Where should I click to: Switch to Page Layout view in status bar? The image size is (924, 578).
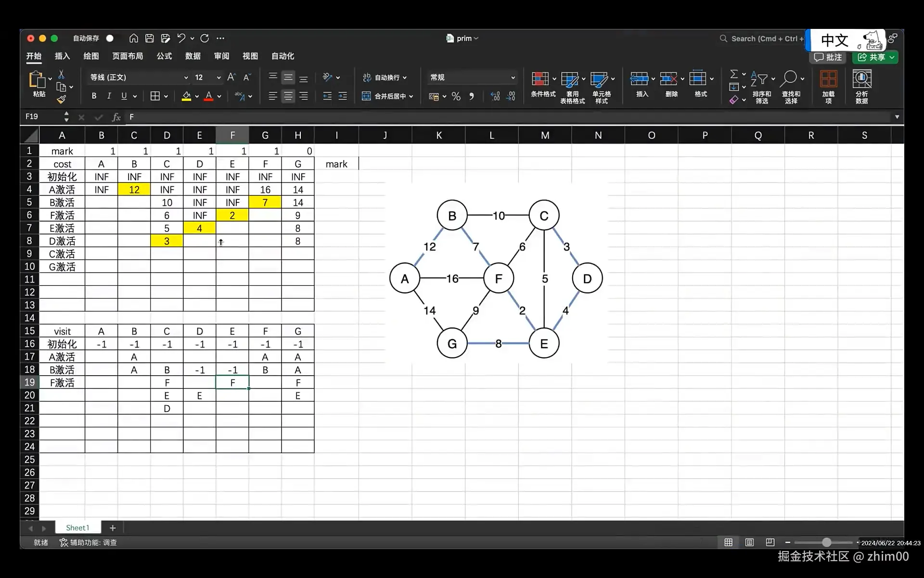pos(749,542)
